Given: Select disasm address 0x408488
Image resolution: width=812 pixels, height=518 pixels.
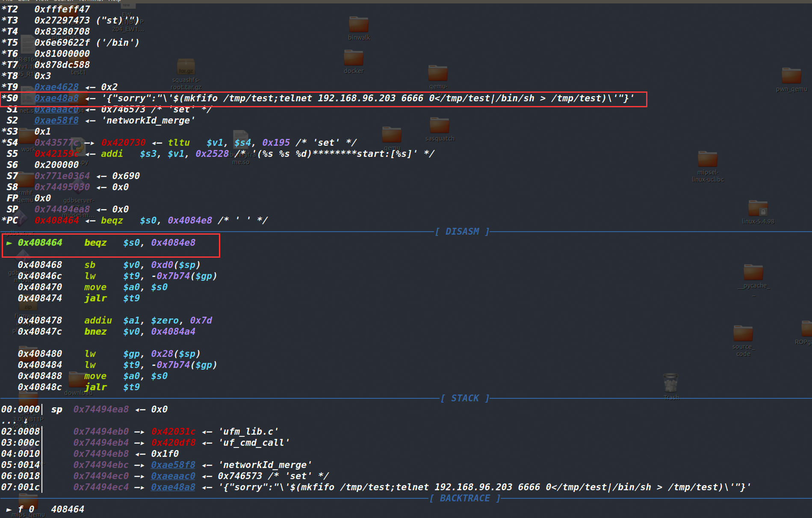Looking at the screenshot, I should (40, 376).
